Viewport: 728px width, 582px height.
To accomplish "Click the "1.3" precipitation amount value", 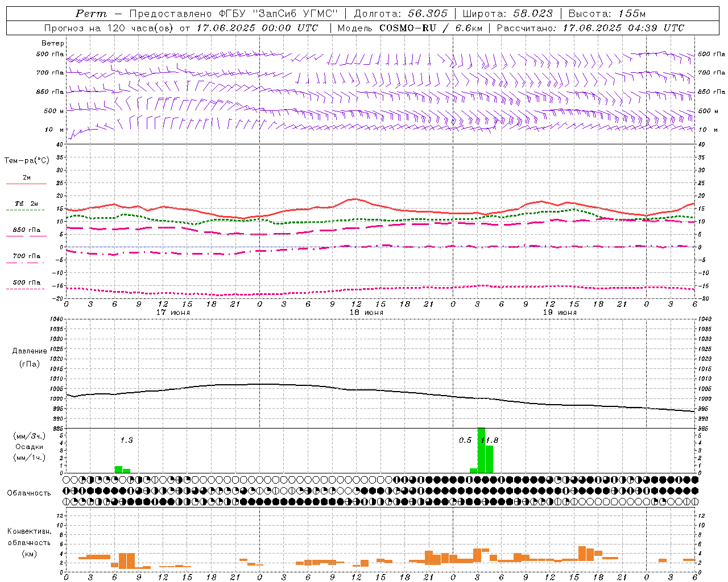I will click(126, 440).
